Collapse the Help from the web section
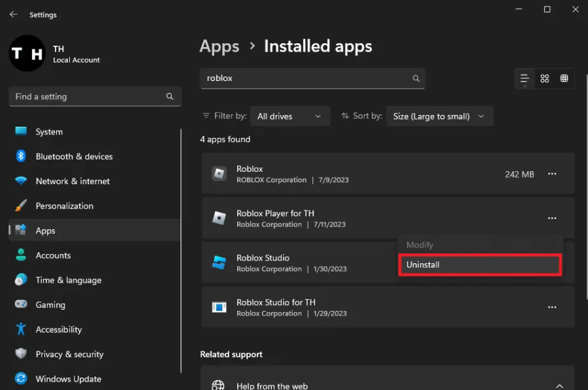 tap(559, 385)
